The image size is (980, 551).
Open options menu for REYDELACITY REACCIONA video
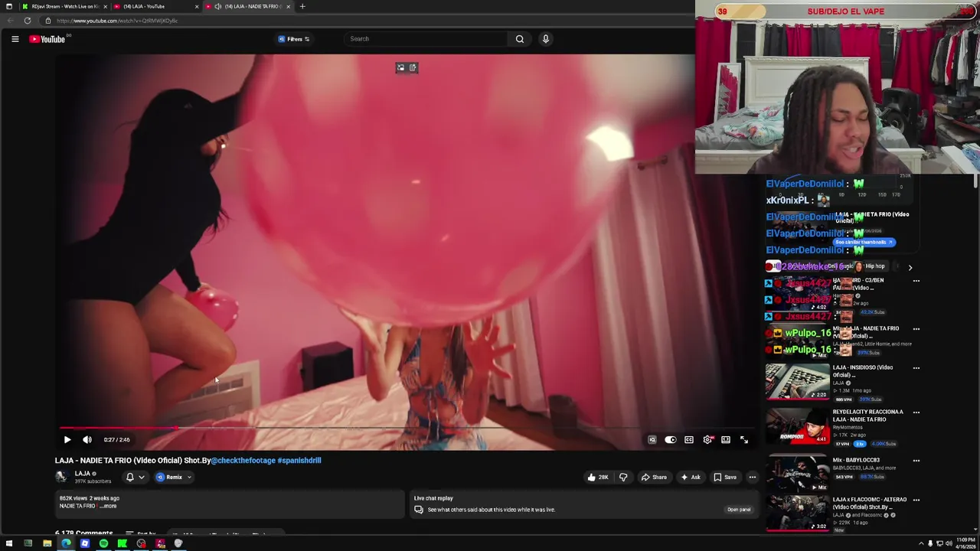[x=916, y=412]
